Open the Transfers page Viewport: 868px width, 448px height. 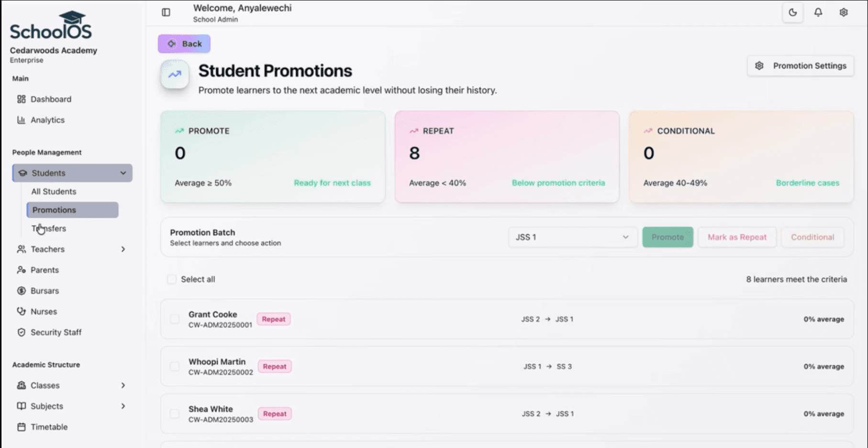pos(49,228)
